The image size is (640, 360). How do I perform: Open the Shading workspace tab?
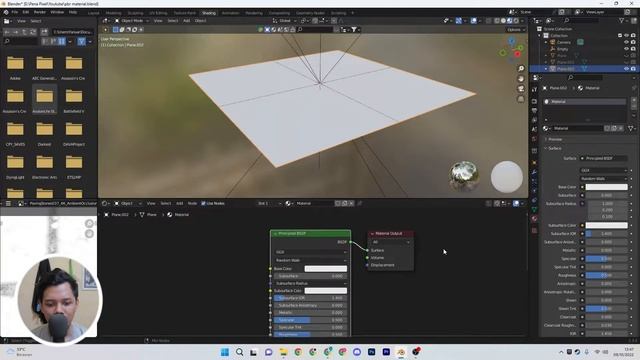pyautogui.click(x=209, y=13)
